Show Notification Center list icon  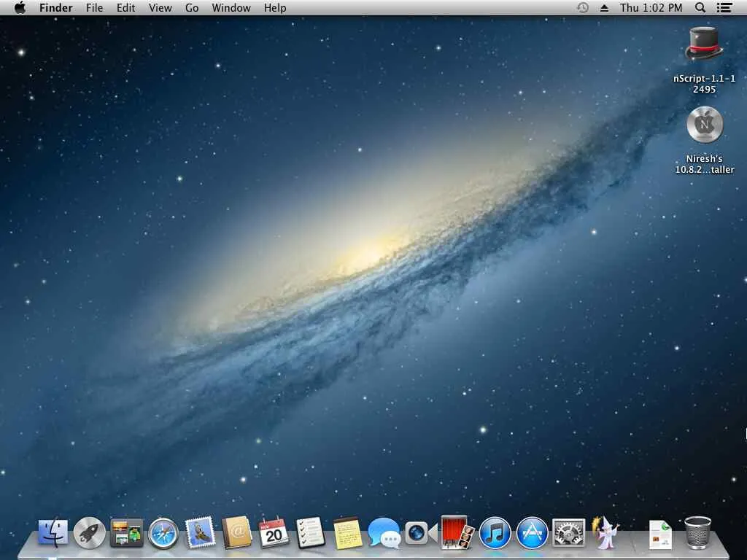pos(724,7)
